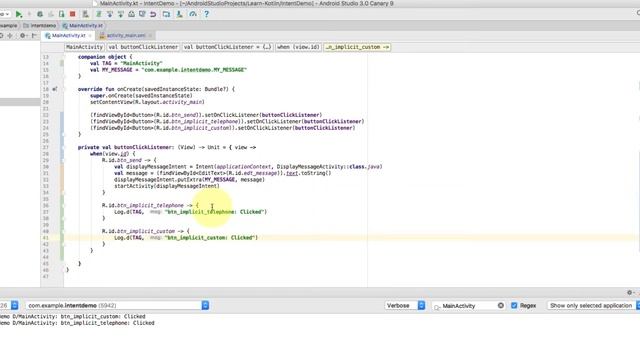Click gutter line number 41
The width and height of the screenshot is (640, 360).
click(45, 238)
